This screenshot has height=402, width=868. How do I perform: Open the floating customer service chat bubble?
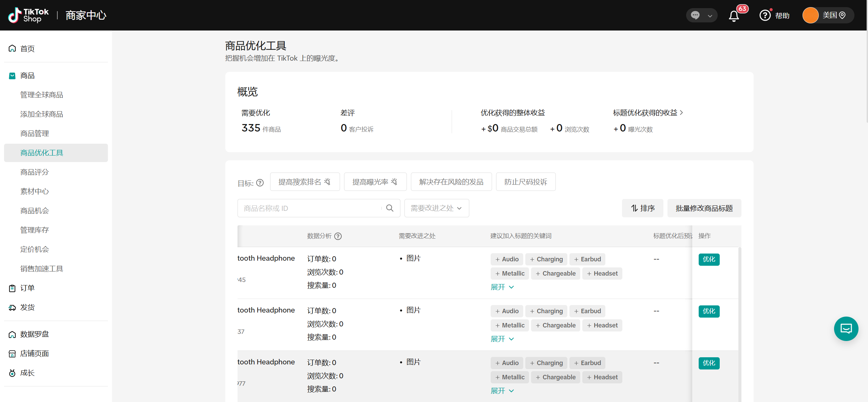[846, 328]
